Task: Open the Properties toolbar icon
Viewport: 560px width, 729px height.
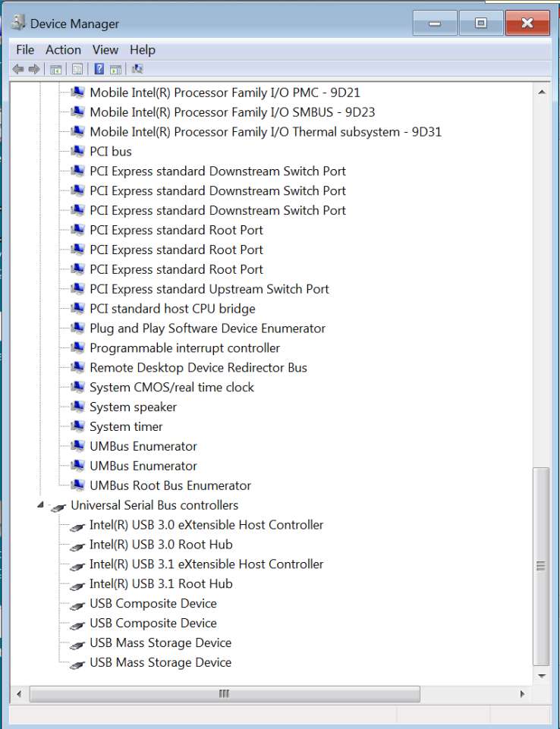Action: pos(77,70)
